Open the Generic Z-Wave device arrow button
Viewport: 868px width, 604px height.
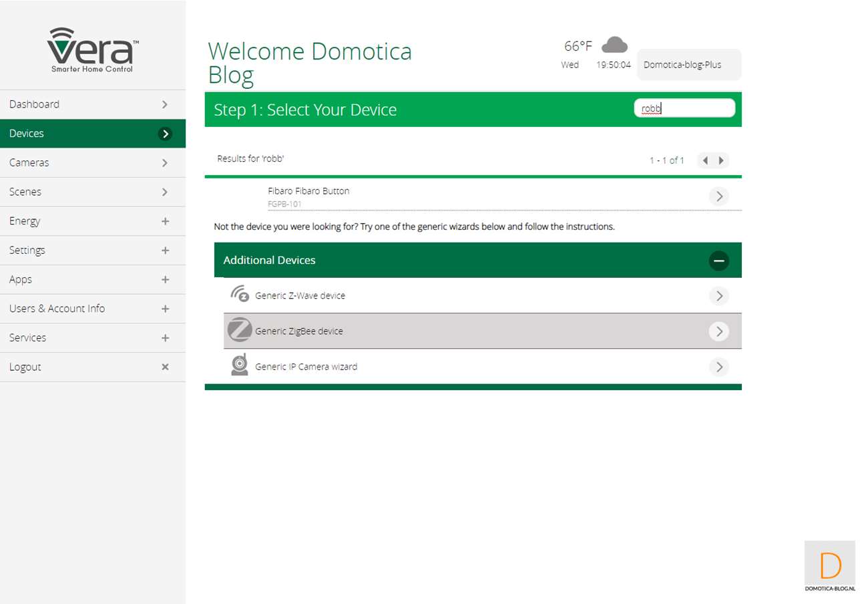tap(718, 296)
